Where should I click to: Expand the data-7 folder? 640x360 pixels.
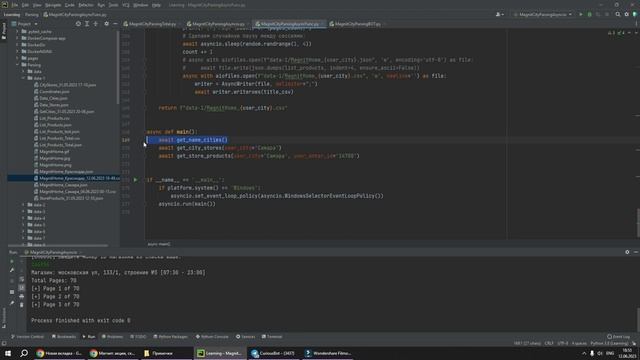tap(23, 238)
